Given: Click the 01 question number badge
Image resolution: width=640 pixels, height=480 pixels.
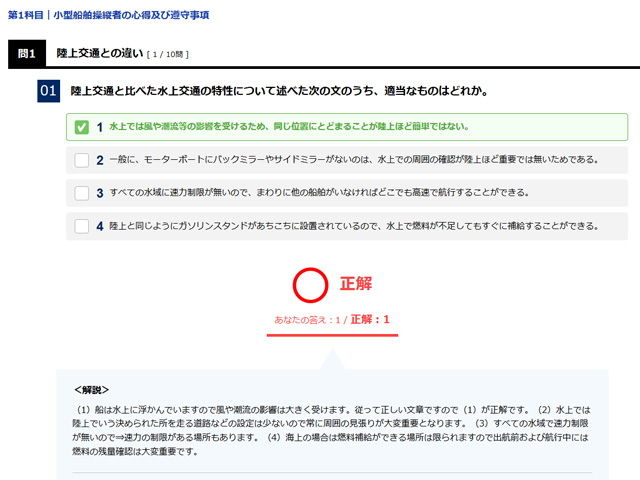Looking at the screenshot, I should (49, 91).
